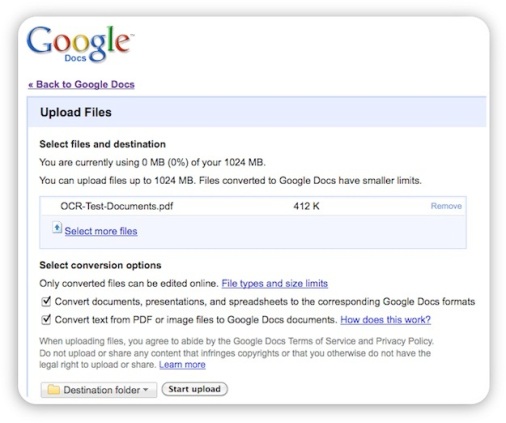The image size is (506, 423).
Task: Follow the Learn more link about copyrights
Action: coord(182,364)
